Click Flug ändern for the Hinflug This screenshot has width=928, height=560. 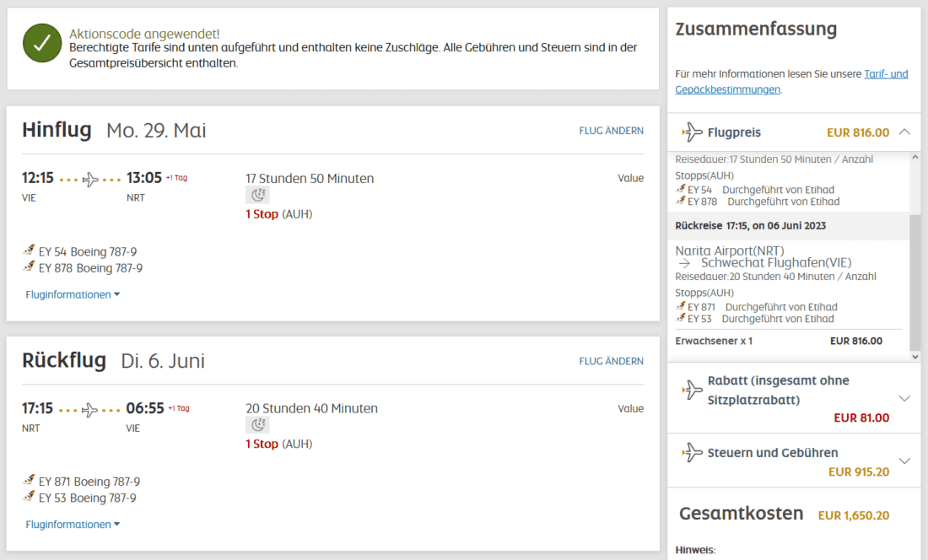click(611, 131)
